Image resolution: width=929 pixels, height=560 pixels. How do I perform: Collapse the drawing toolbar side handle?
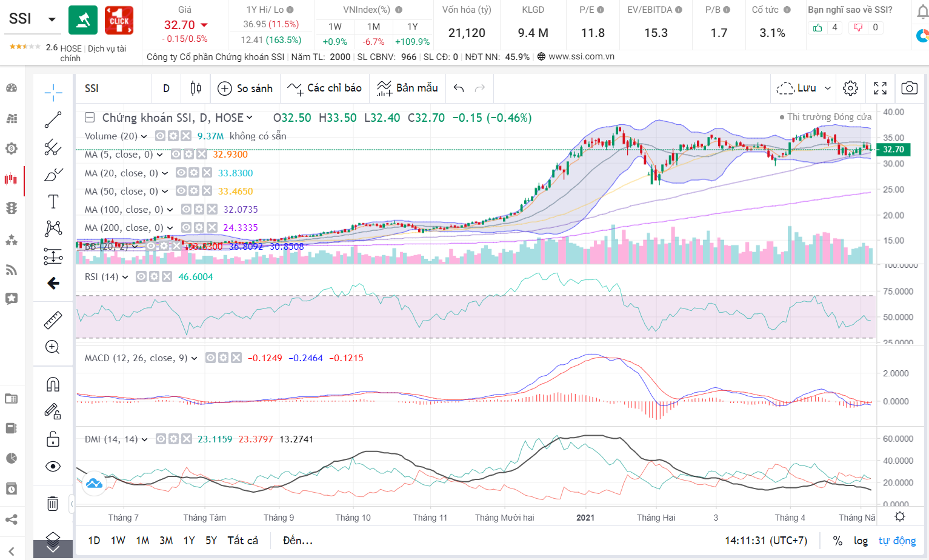point(72,504)
